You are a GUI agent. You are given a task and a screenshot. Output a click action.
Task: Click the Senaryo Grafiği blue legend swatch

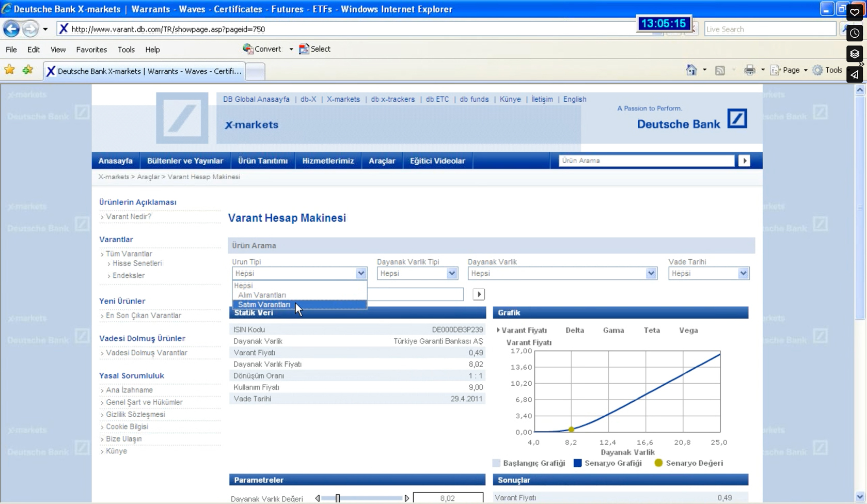[x=578, y=463]
